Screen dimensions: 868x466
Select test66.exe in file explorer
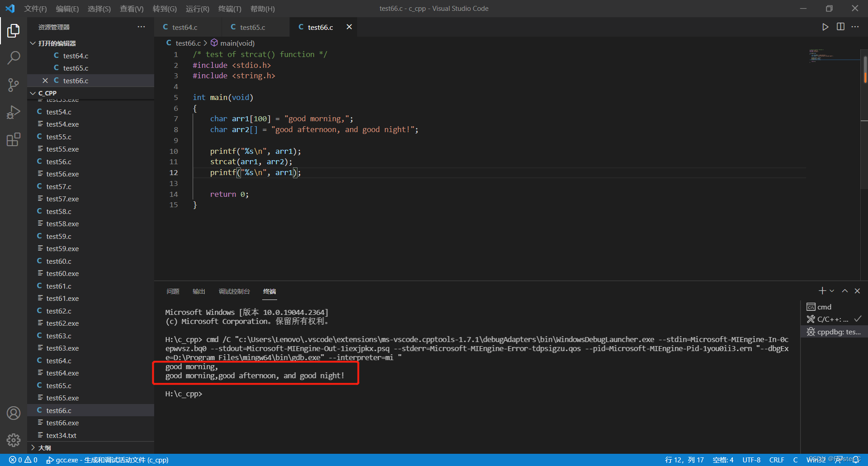click(90, 423)
